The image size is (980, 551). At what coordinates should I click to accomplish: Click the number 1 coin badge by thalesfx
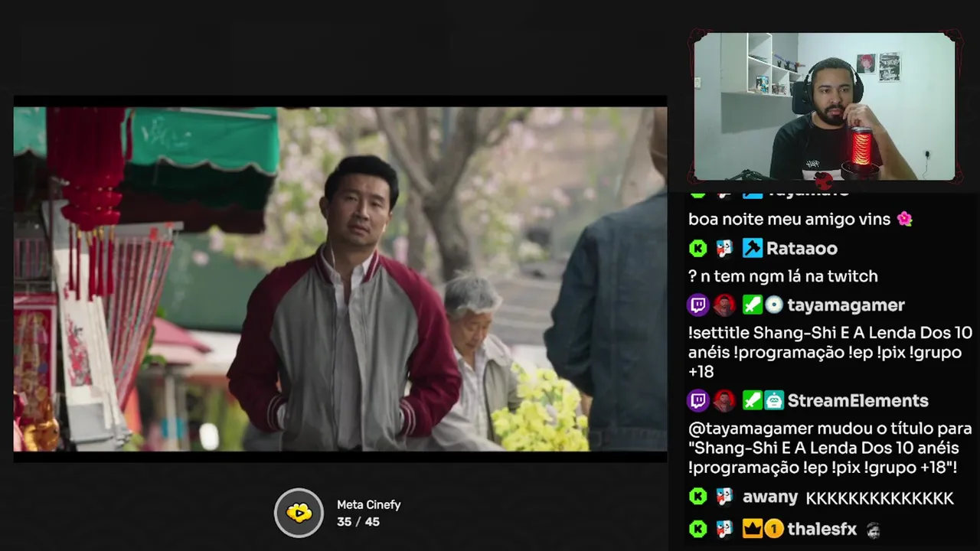[x=774, y=529]
